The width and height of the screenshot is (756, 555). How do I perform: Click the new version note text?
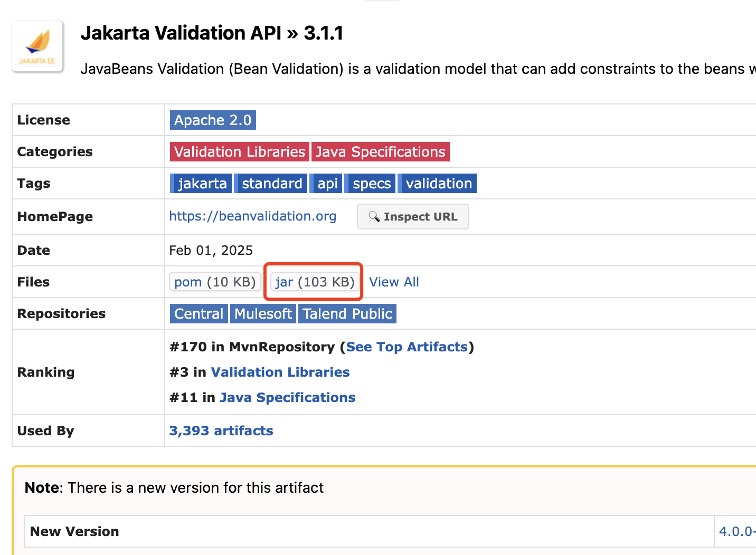coord(174,488)
